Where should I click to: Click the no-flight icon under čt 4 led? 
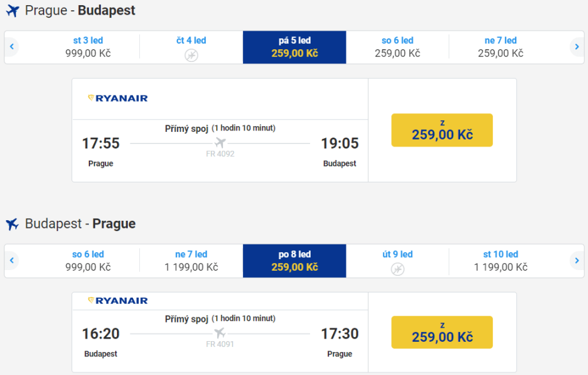tap(191, 55)
